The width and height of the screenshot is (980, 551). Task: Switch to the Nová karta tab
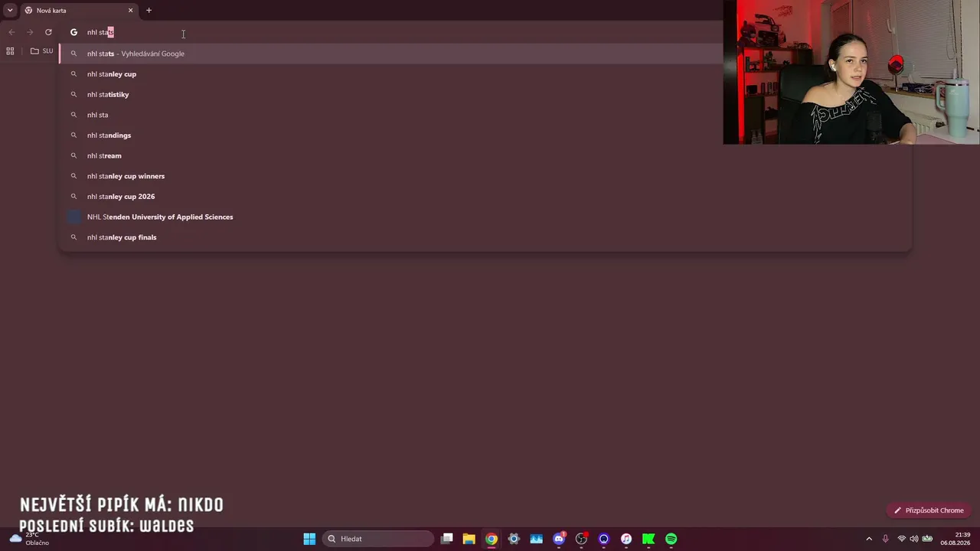pos(79,11)
